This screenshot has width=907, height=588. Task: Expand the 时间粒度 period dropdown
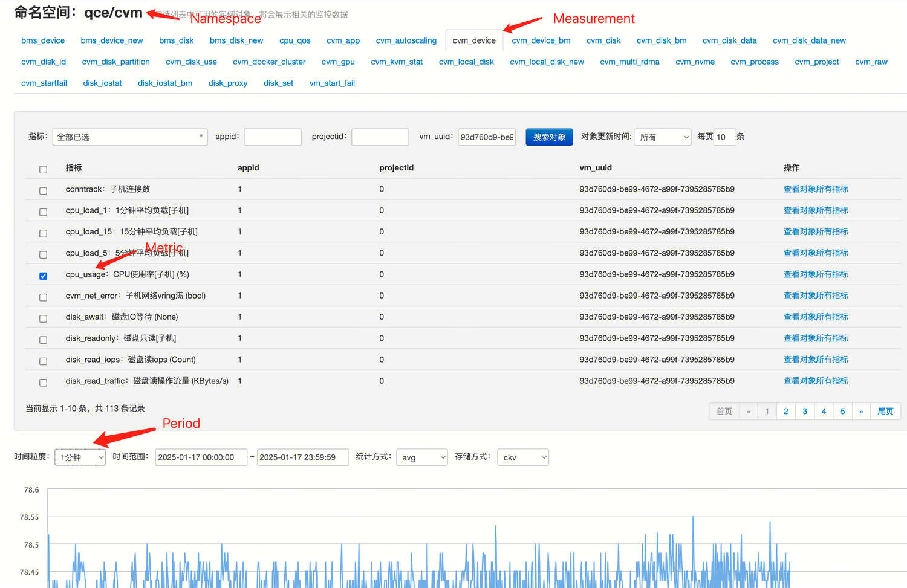pyautogui.click(x=80, y=457)
